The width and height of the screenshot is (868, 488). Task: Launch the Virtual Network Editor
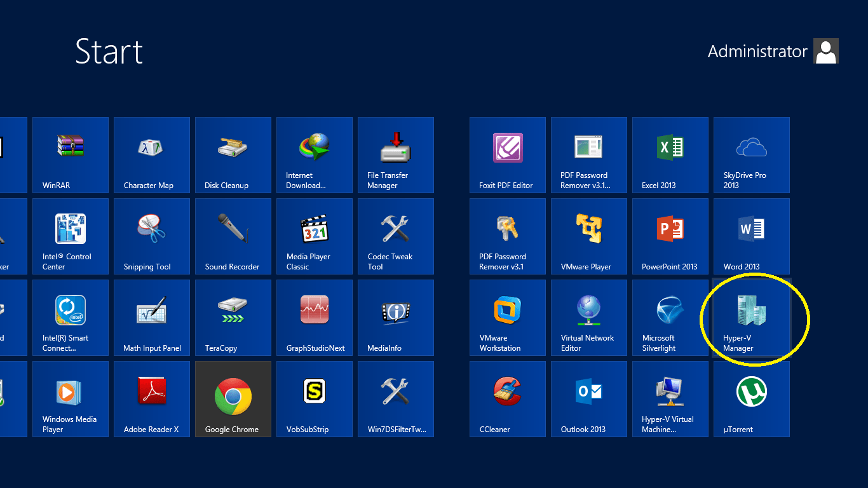point(588,318)
